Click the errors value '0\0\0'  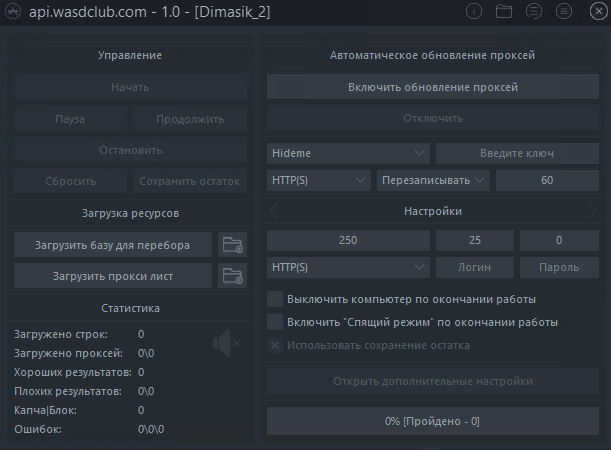pos(151,429)
